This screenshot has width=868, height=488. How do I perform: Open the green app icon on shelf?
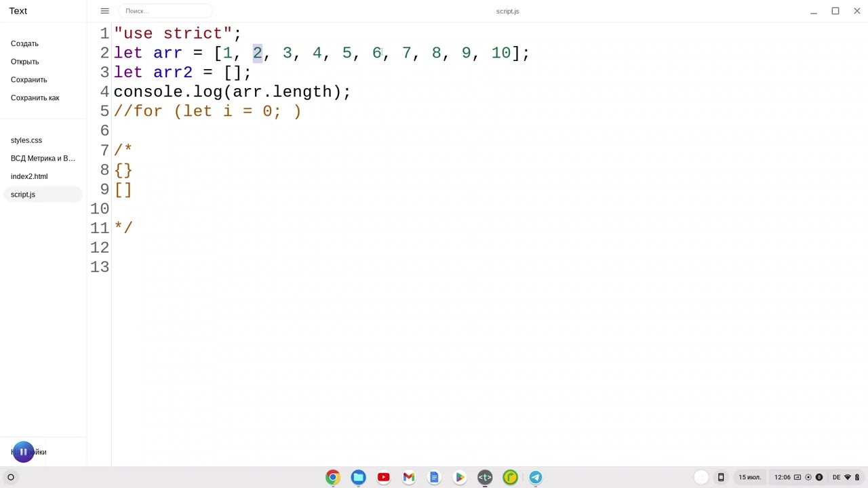[510, 477]
